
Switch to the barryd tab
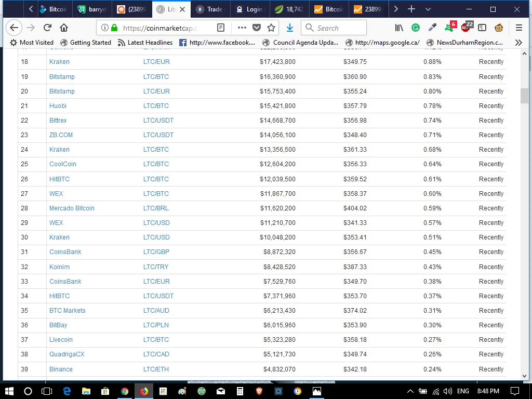click(x=92, y=9)
